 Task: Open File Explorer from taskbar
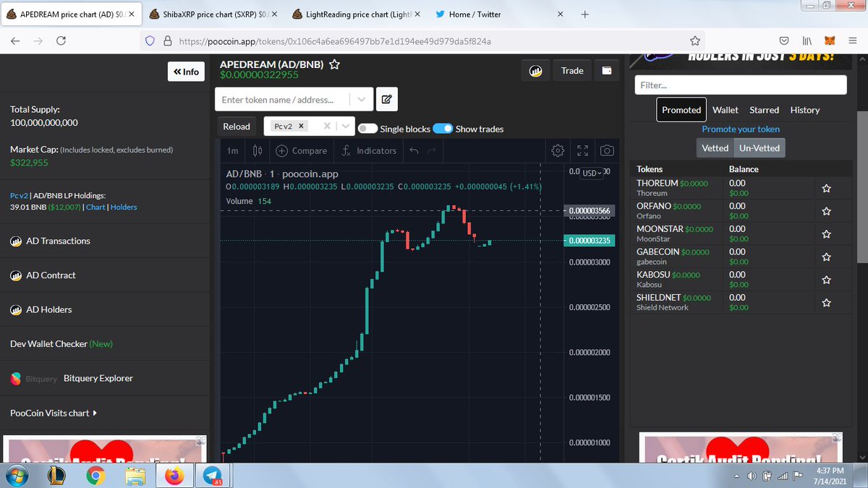(x=135, y=476)
